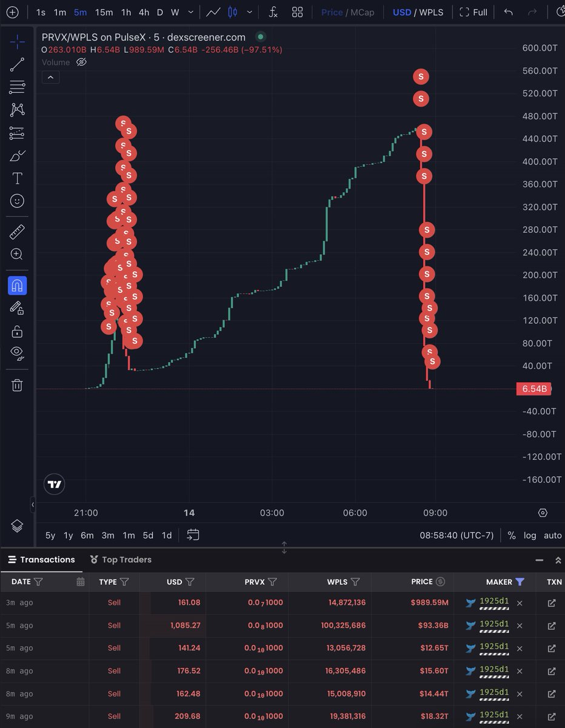Open the chart scale settings gear
The width and height of the screenshot is (565, 728).
pyautogui.click(x=543, y=513)
